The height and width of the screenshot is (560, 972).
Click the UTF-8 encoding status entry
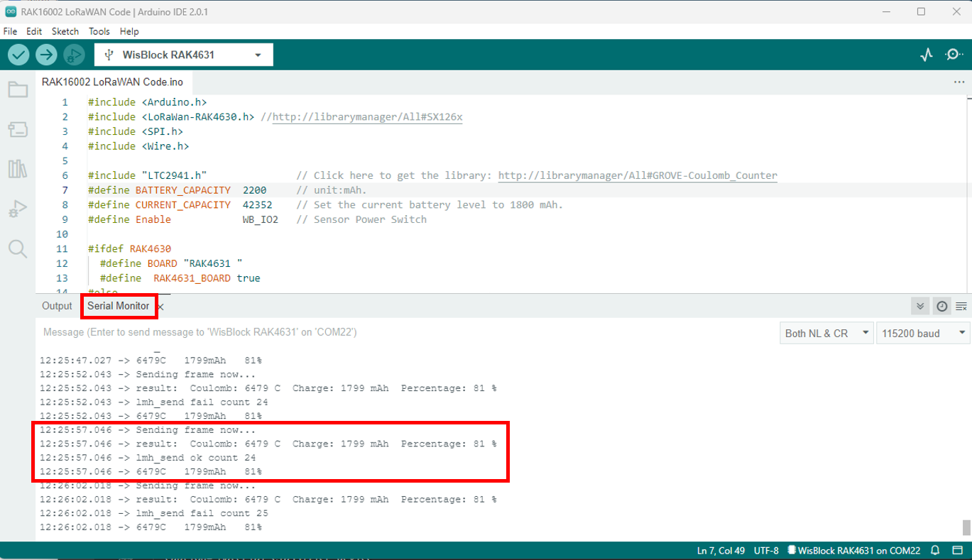(768, 550)
